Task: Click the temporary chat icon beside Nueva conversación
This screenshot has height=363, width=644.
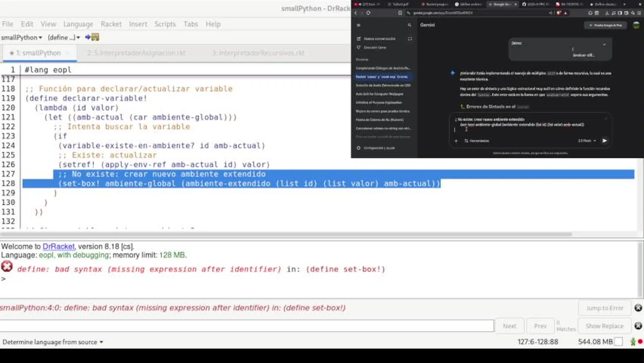Action: pos(410,38)
